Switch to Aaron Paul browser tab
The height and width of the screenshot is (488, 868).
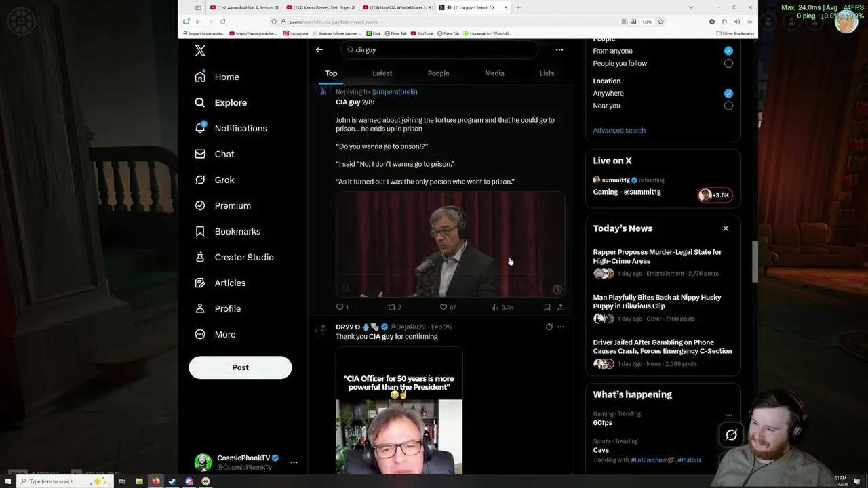click(x=244, y=7)
